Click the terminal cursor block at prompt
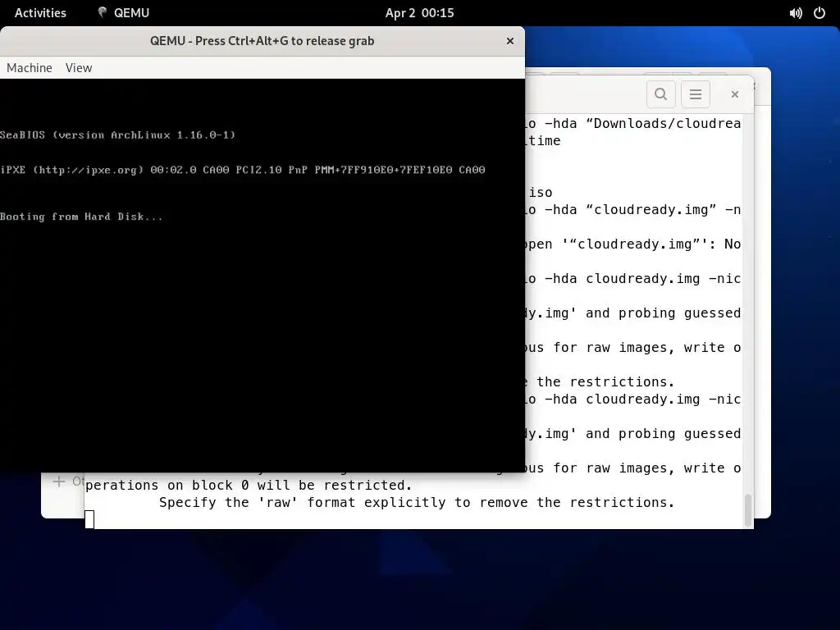Screen dimensions: 840x630 89,519
